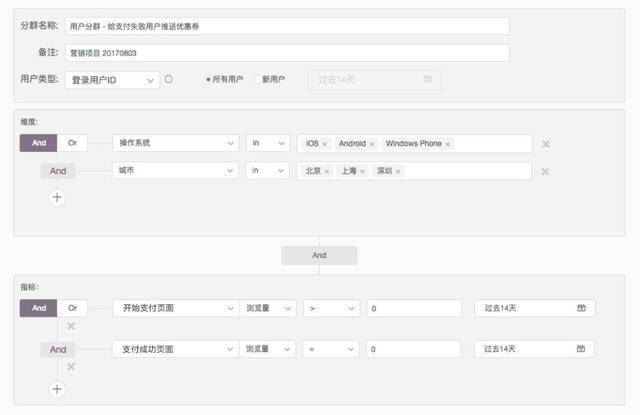Delete the 操作系统 dimension row
The image size is (640, 415).
tap(545, 144)
